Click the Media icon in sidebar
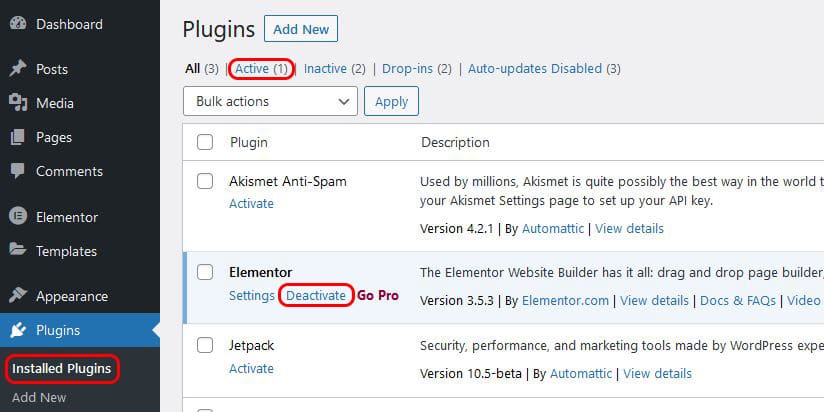This screenshot has width=824, height=412. pyautogui.click(x=18, y=103)
